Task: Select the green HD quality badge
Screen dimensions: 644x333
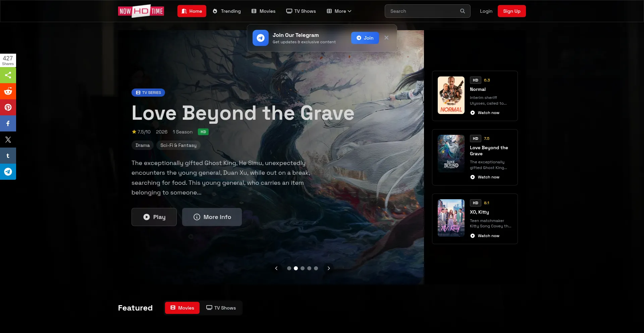Action: pos(203,132)
